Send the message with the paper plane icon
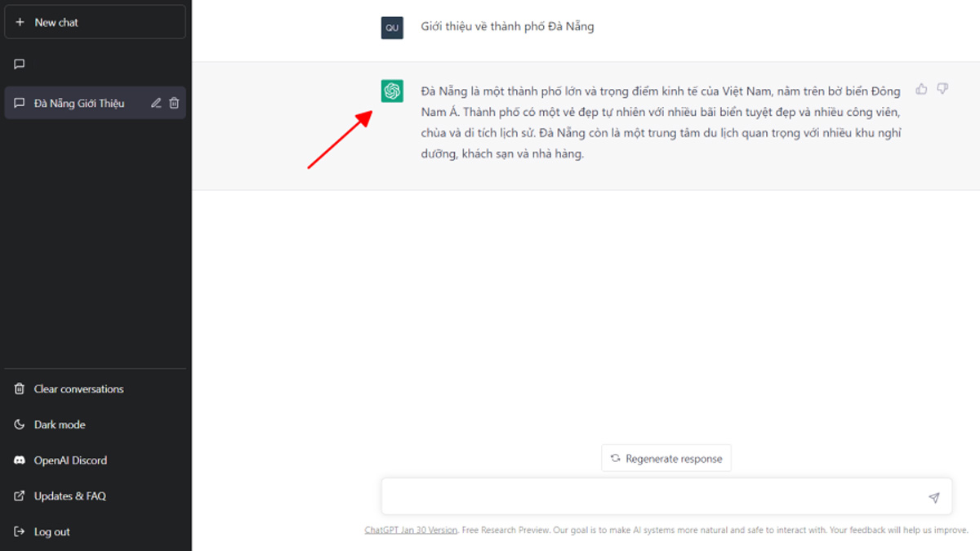Image resolution: width=980 pixels, height=551 pixels. 933,497
